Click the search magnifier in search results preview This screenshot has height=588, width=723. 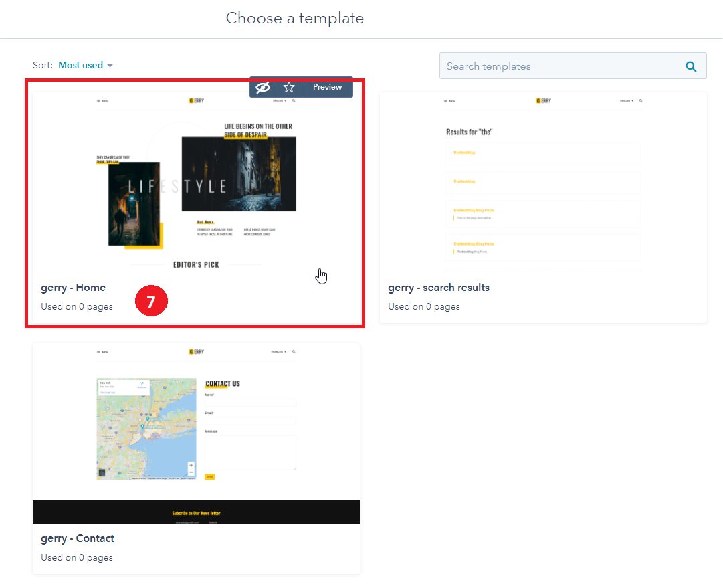point(641,101)
